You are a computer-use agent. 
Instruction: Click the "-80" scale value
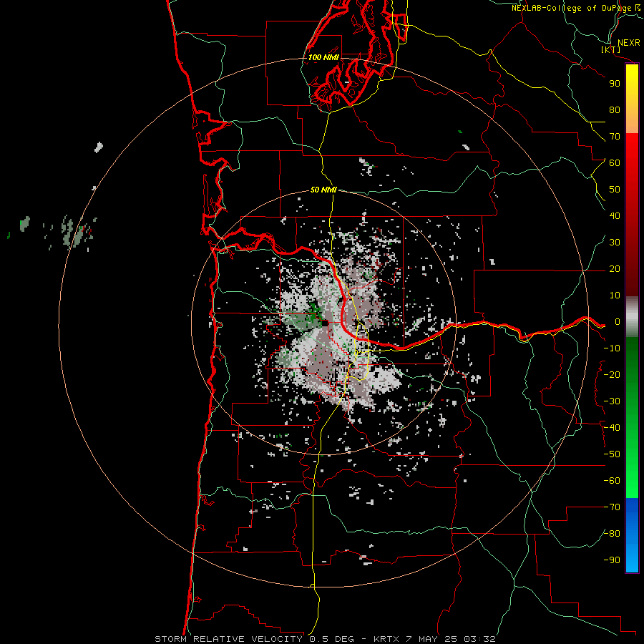(612, 534)
